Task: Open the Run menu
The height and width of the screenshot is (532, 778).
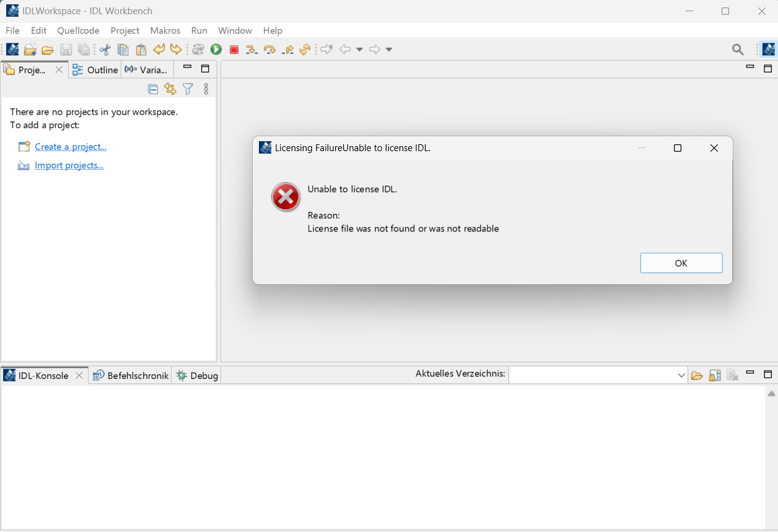Action: [x=199, y=30]
